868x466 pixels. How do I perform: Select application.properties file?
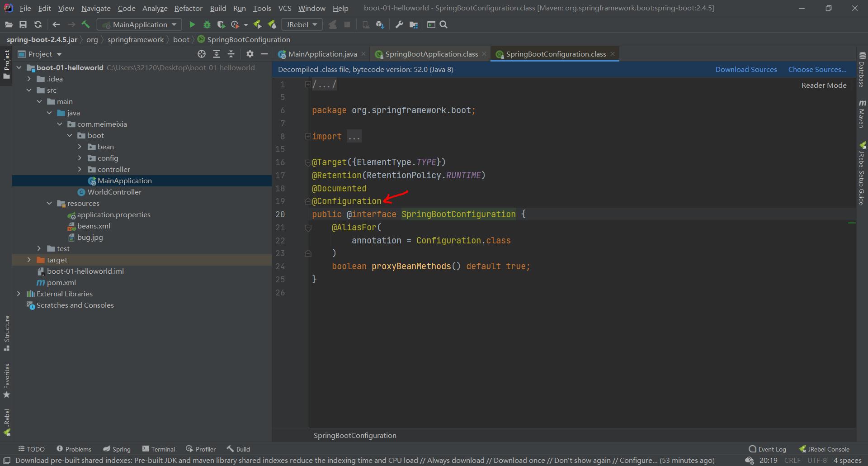tap(113, 214)
